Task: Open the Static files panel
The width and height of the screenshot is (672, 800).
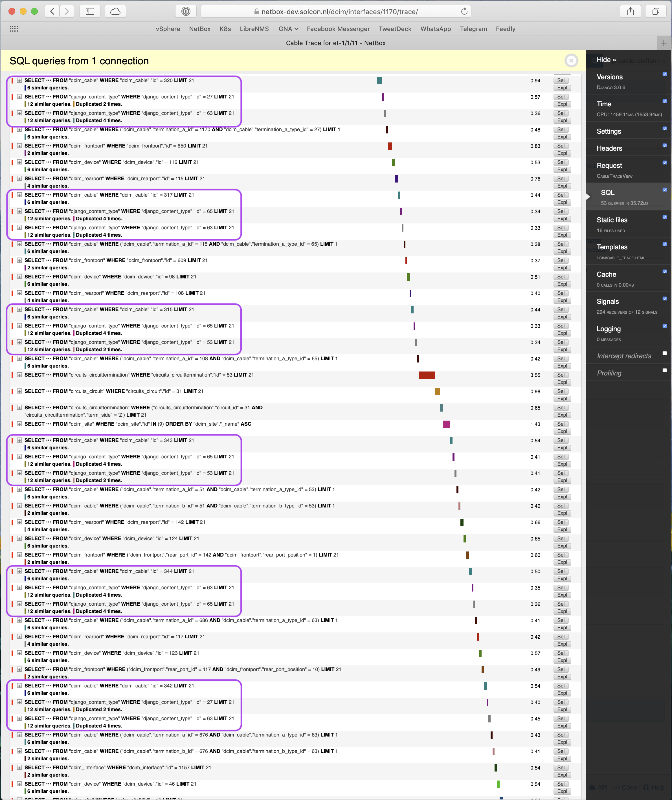Action: [612, 220]
